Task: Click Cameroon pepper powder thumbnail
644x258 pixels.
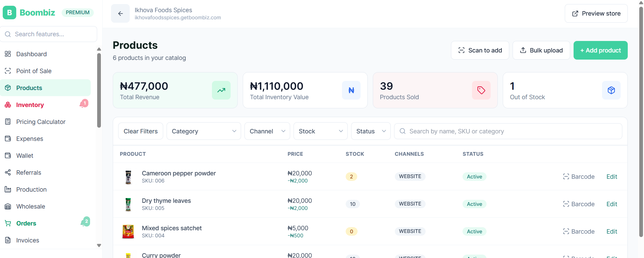Action: click(128, 177)
